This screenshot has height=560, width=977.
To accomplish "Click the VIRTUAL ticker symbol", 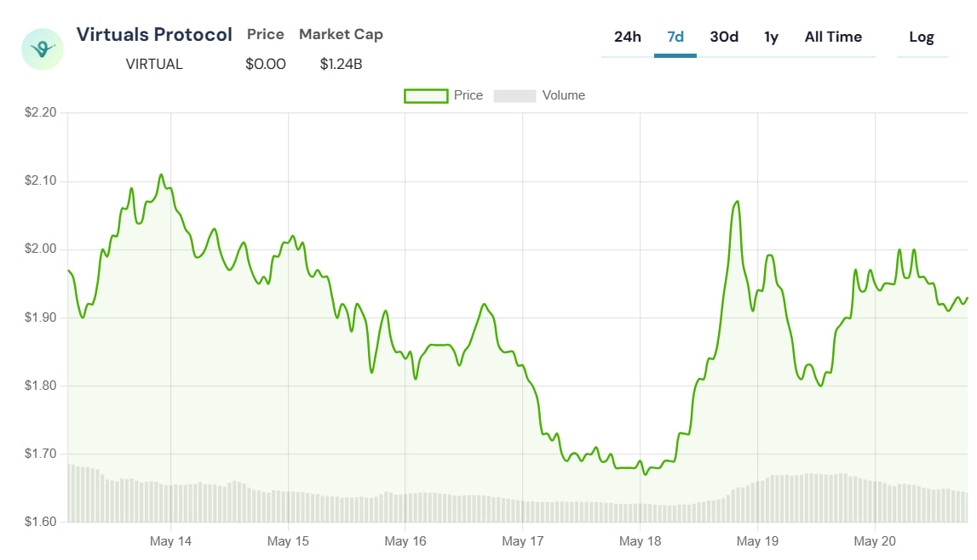I will (x=154, y=64).
